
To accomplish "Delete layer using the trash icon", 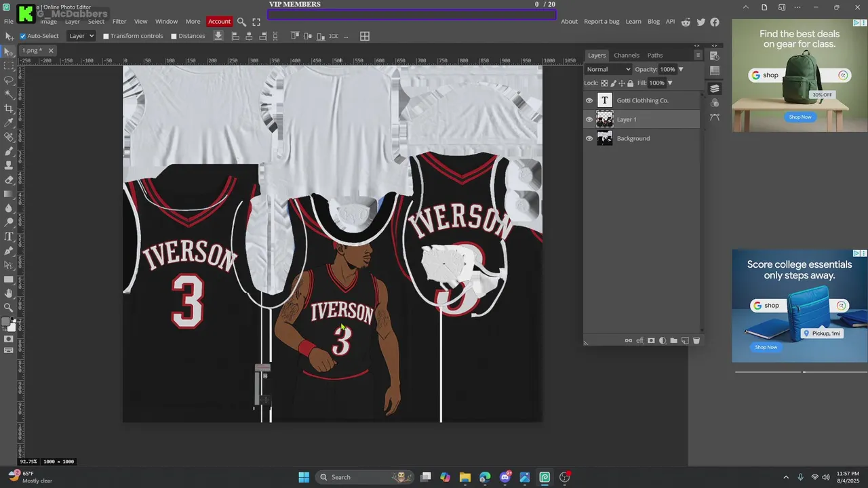I will (696, 340).
